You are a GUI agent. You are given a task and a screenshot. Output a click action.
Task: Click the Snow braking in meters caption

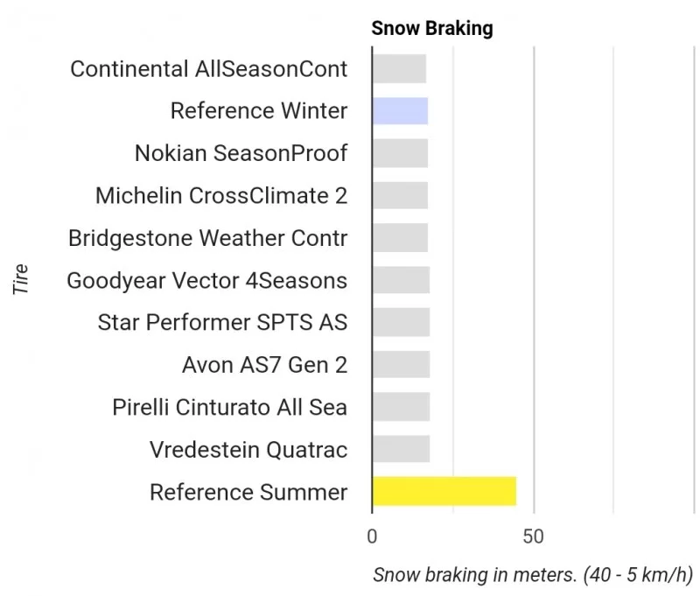click(x=532, y=575)
